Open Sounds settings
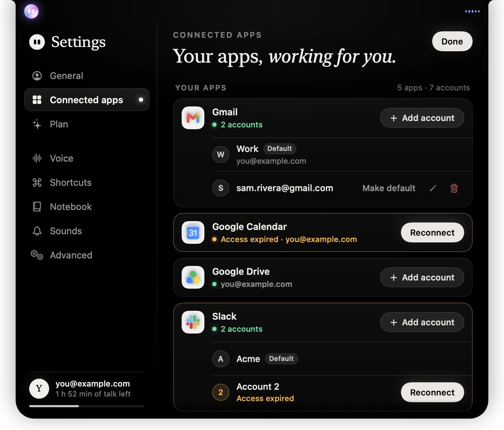This screenshot has width=504, height=430. coord(87,231)
